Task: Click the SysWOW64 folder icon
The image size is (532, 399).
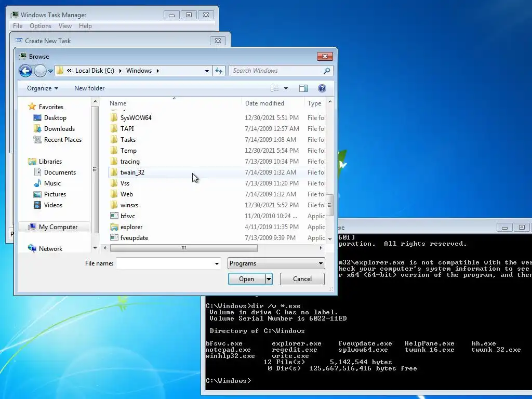Action: click(114, 118)
